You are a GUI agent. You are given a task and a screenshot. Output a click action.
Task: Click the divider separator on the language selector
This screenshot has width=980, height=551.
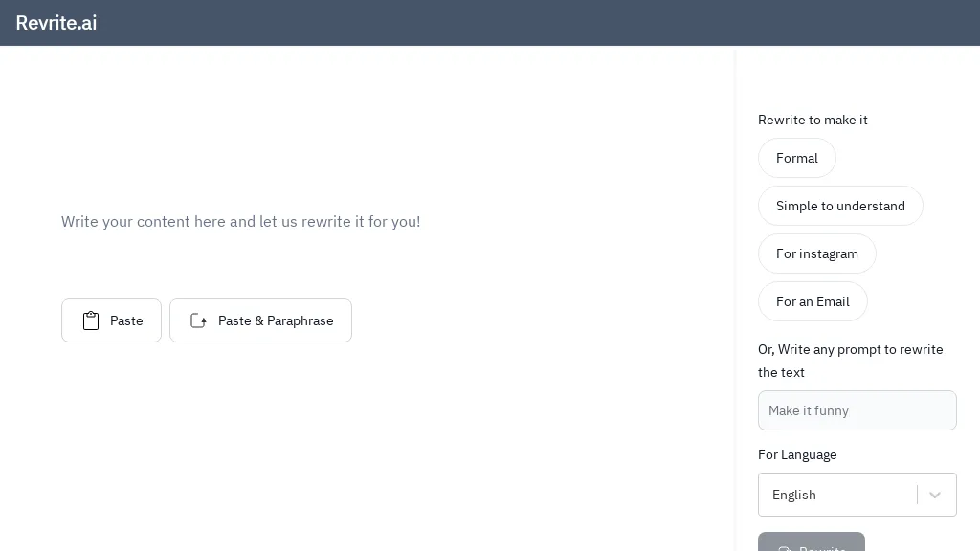coord(917,495)
